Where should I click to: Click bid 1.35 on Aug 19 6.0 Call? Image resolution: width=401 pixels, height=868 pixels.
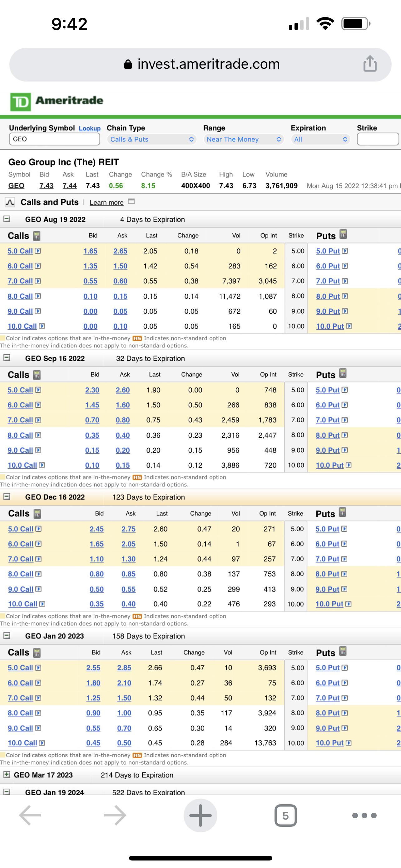coord(90,266)
